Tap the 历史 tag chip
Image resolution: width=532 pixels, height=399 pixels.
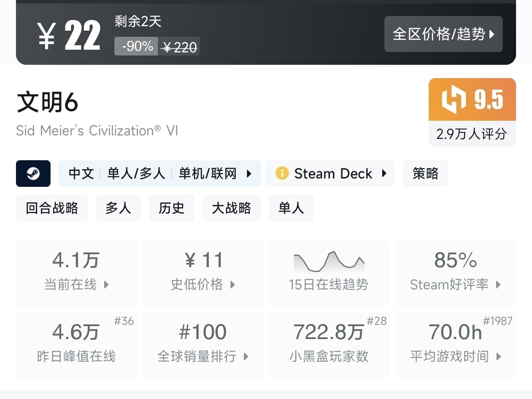pos(172,208)
